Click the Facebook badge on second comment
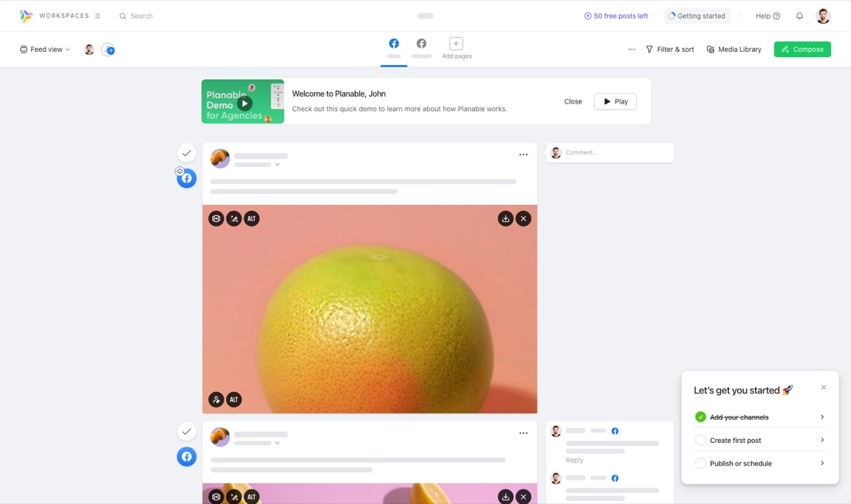Screen dimensions: 851x504 [615, 478]
